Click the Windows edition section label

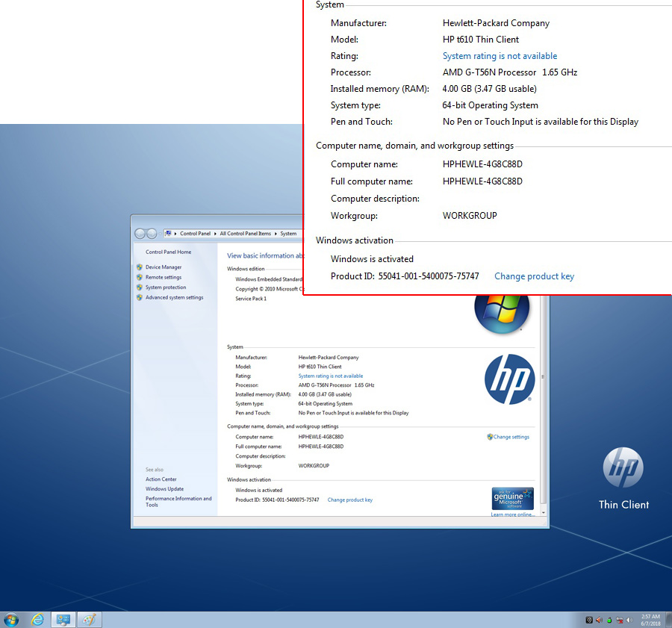pyautogui.click(x=246, y=269)
